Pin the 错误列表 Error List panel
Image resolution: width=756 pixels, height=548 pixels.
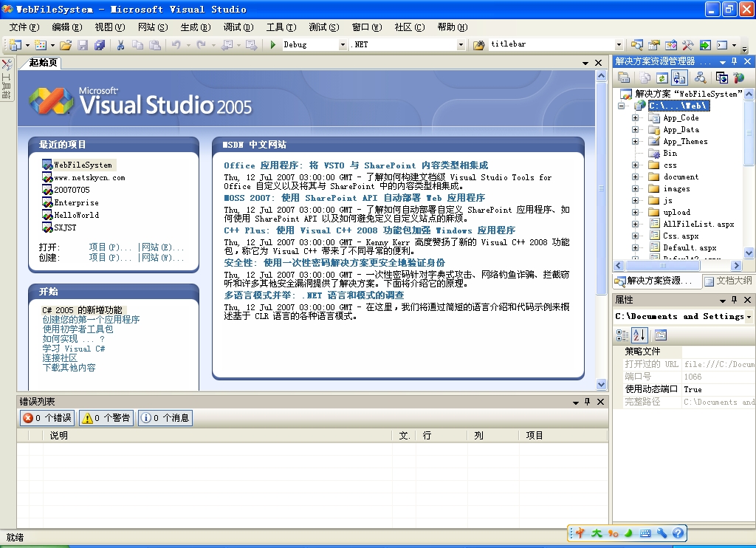(587, 401)
